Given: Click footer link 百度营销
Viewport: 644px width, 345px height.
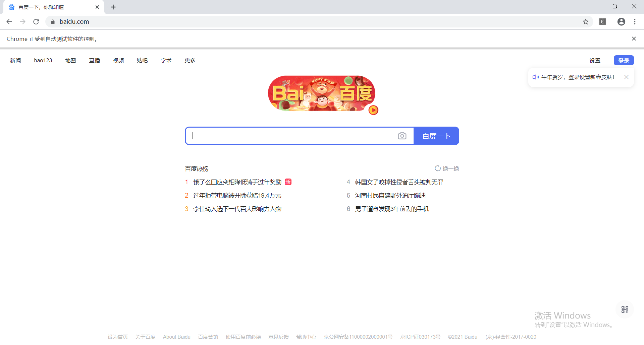Looking at the screenshot, I should (x=208, y=337).
